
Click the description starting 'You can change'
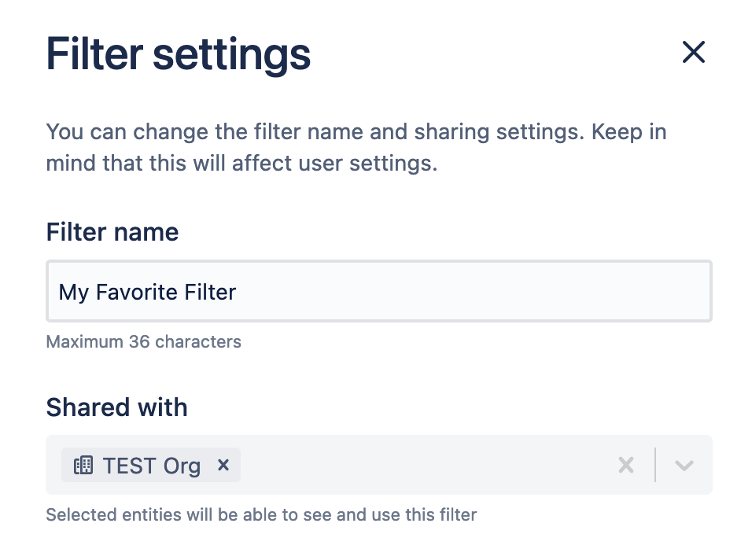(x=356, y=148)
